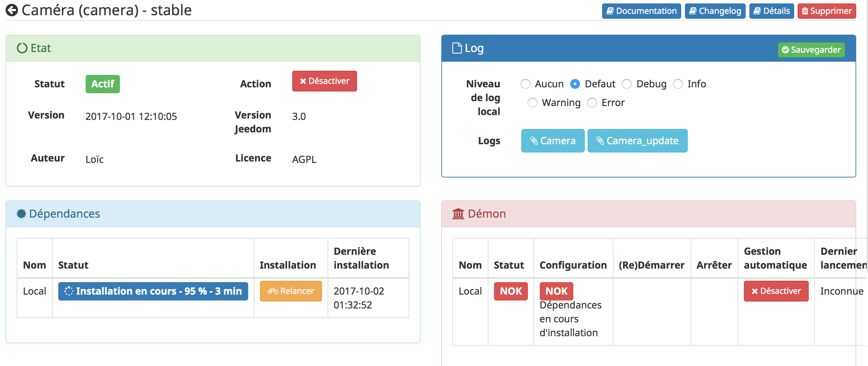
Task: Save log settings with Sauvegarder
Action: pyautogui.click(x=811, y=50)
